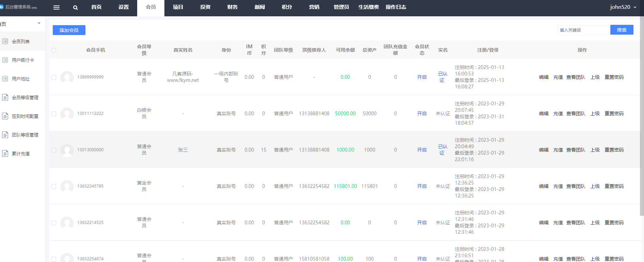Select checkbox for member 13632245785
The width and height of the screenshot is (644, 262).
point(54,187)
